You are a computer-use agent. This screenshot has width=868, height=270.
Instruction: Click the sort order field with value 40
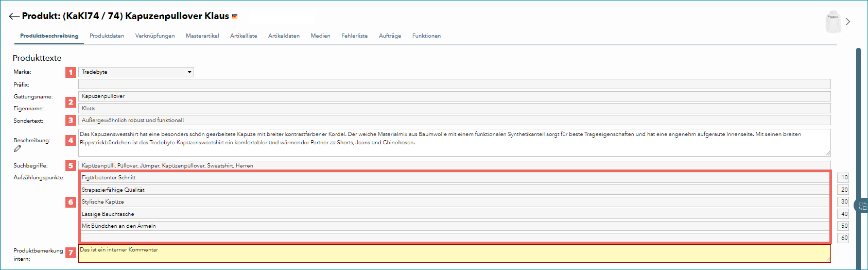click(x=843, y=214)
